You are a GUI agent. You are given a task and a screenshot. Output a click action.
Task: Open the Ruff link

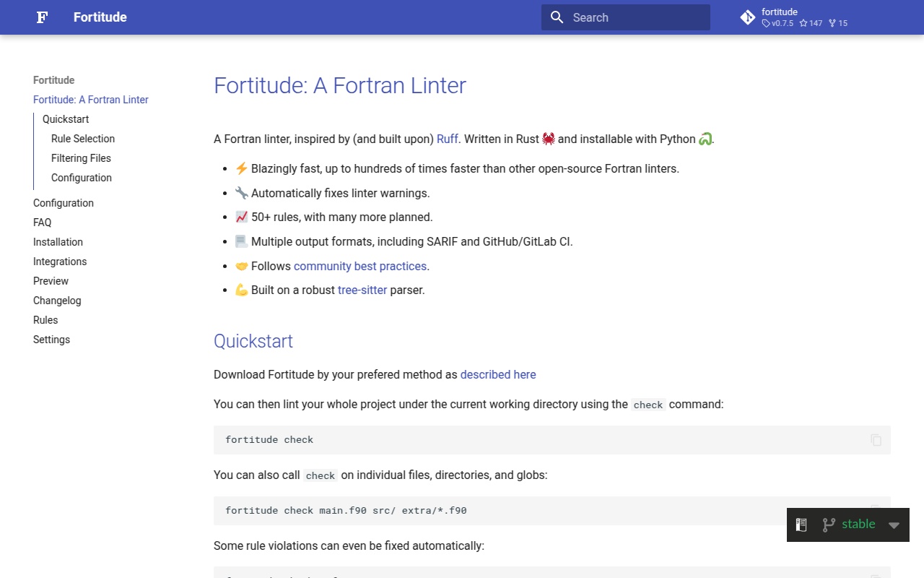coord(447,139)
